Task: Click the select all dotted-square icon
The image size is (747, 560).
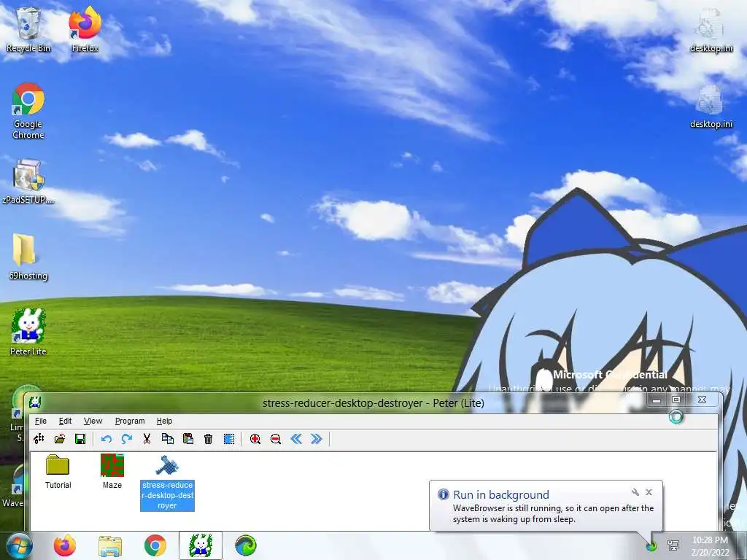Action: 229,439
